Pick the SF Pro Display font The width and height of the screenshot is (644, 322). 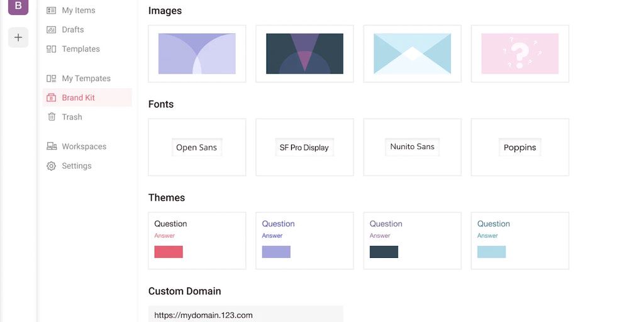304,147
